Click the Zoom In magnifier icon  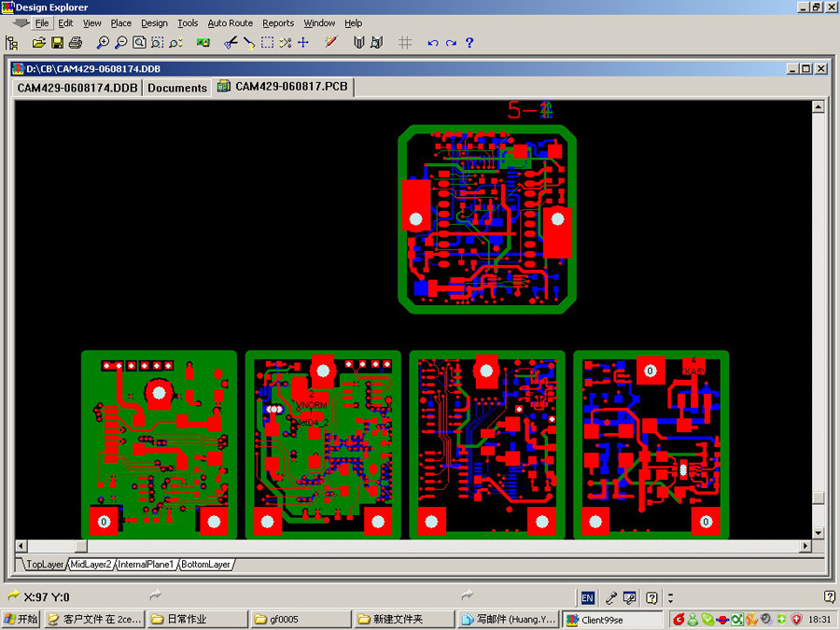[x=103, y=43]
